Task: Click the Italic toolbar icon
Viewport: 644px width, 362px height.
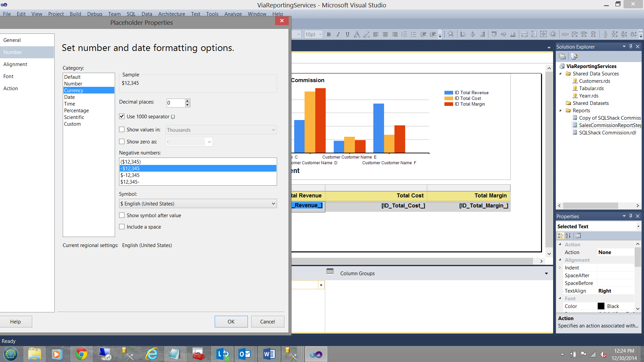Action: (x=338, y=34)
